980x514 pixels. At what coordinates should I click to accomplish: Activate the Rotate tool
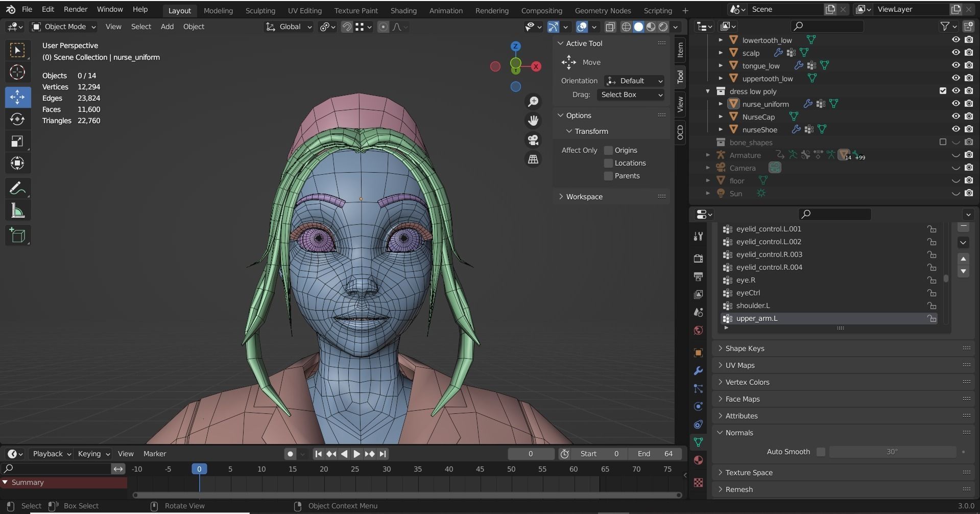(17, 119)
